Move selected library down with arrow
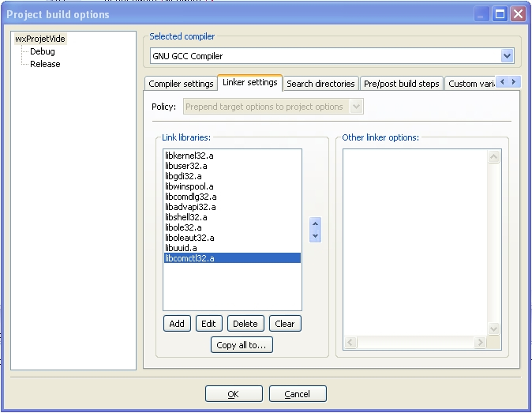 316,235
